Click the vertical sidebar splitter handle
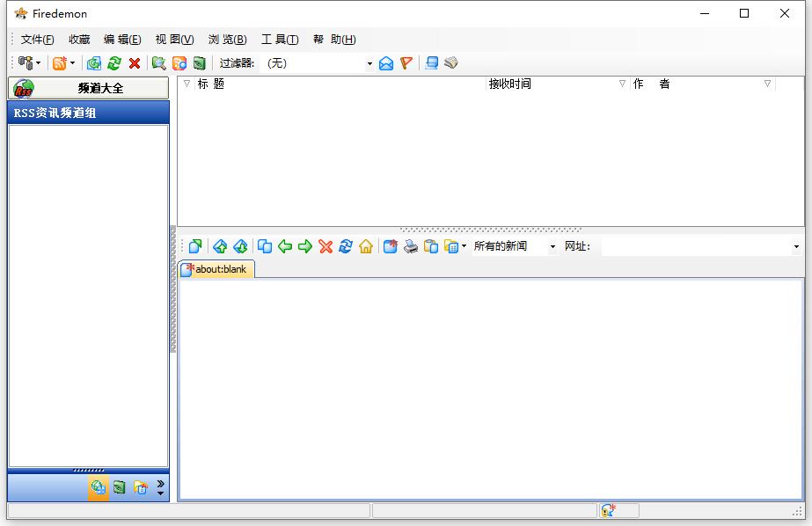Viewport: 812px width, 526px height. (173, 289)
